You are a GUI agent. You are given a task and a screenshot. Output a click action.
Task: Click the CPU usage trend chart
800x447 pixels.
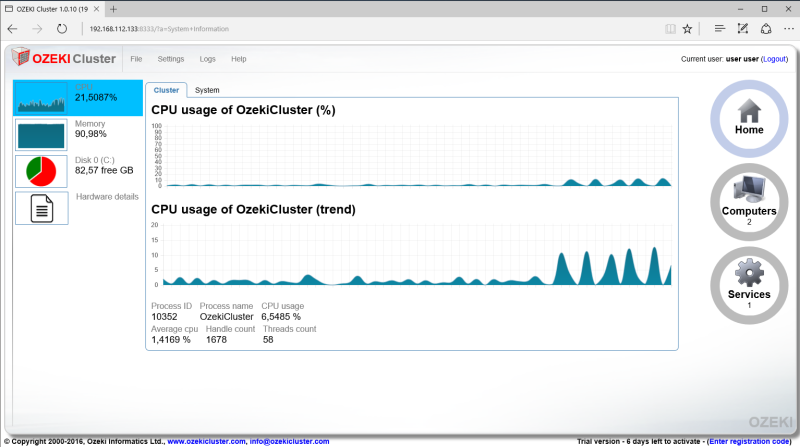coord(411,254)
